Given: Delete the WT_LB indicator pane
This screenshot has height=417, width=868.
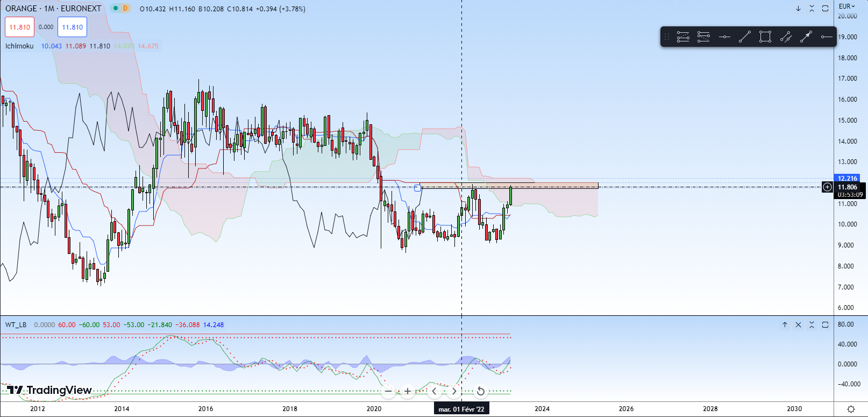Looking at the screenshot, I should click(x=798, y=324).
